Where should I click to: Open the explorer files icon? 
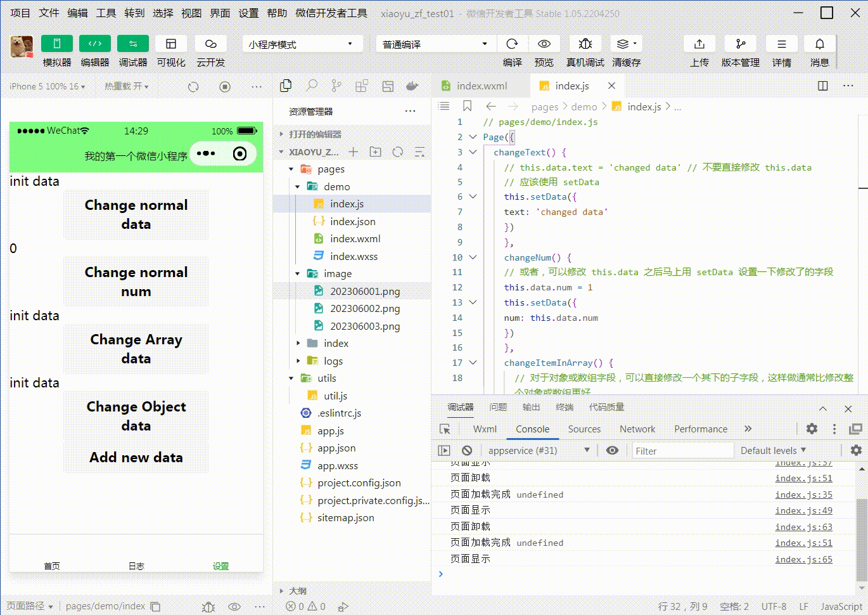[286, 86]
